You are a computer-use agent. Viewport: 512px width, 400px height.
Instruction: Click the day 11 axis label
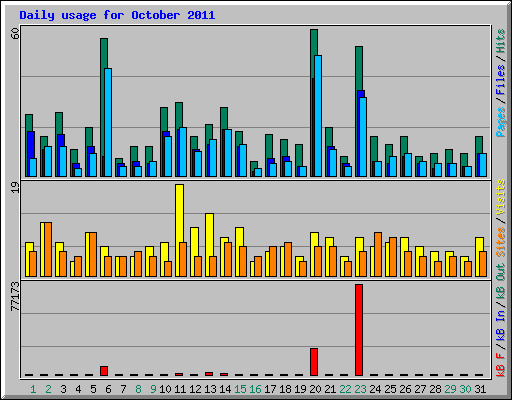click(180, 389)
